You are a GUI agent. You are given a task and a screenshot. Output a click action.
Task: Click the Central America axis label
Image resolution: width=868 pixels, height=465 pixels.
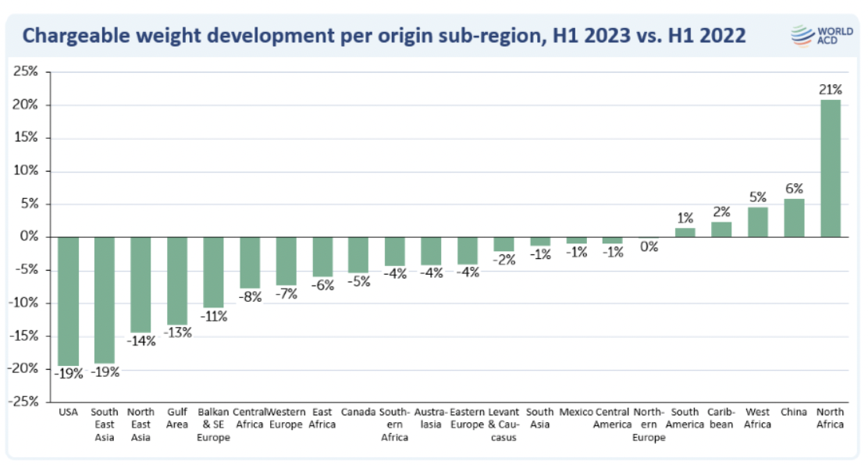612,418
